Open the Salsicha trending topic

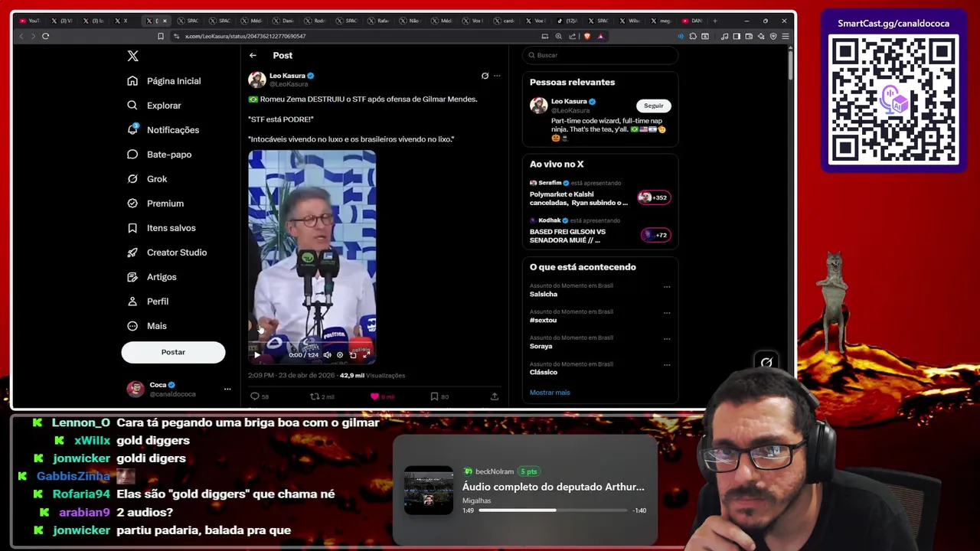(544, 294)
